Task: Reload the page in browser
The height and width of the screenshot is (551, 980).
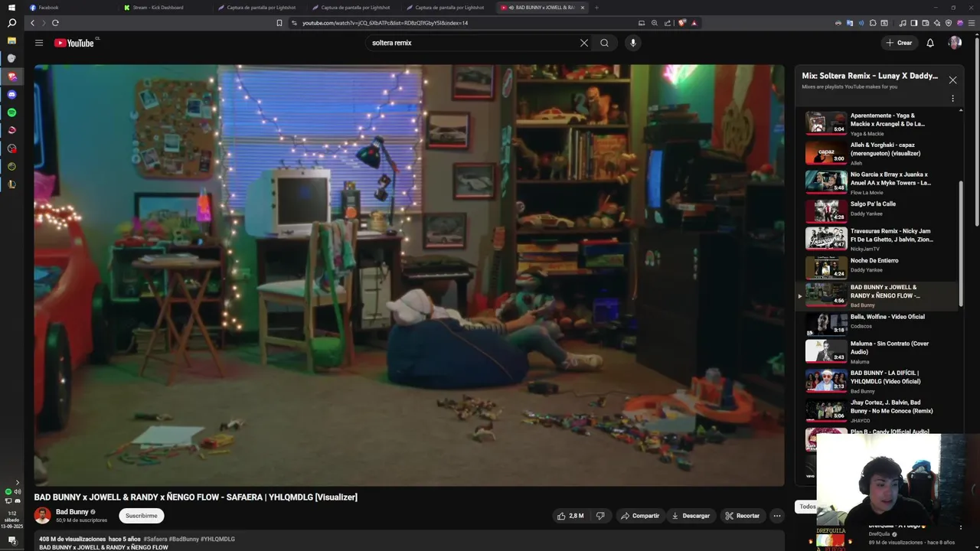Action: (55, 23)
